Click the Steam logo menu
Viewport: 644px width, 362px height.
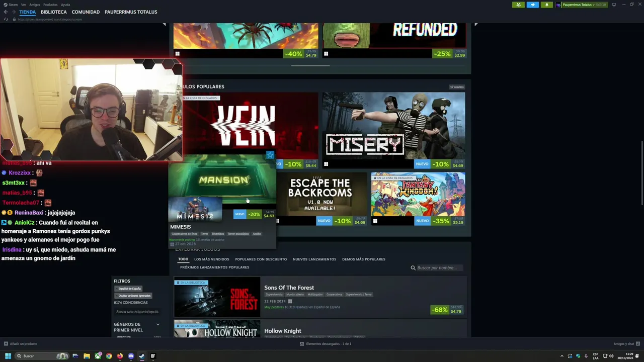6,5
